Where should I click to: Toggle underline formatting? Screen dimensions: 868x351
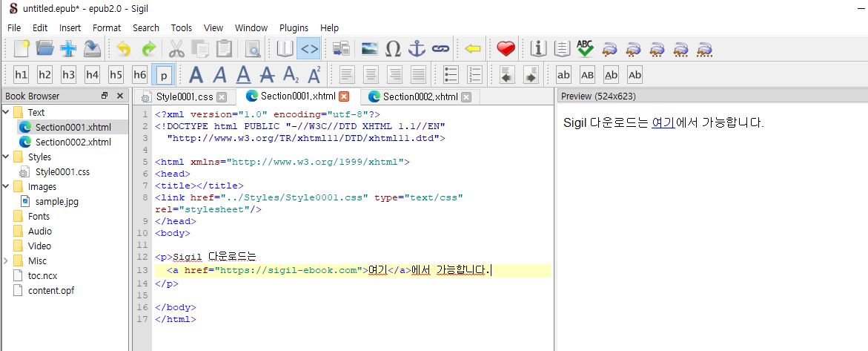244,75
